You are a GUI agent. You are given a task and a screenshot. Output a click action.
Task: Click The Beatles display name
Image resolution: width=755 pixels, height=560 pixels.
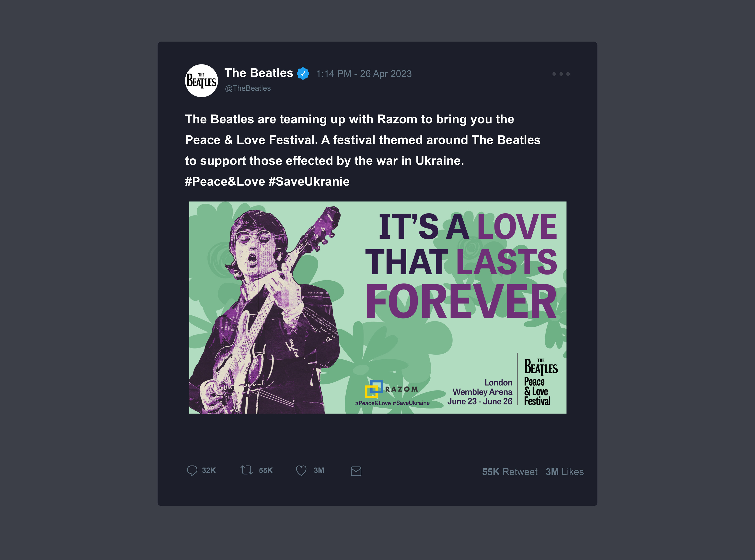259,73
